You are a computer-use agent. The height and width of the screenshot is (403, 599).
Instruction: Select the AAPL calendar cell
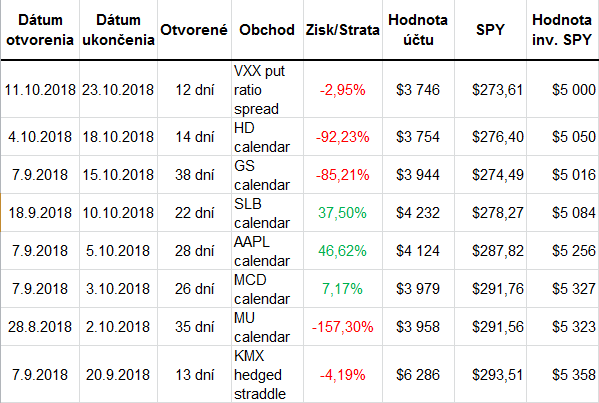coord(267,251)
